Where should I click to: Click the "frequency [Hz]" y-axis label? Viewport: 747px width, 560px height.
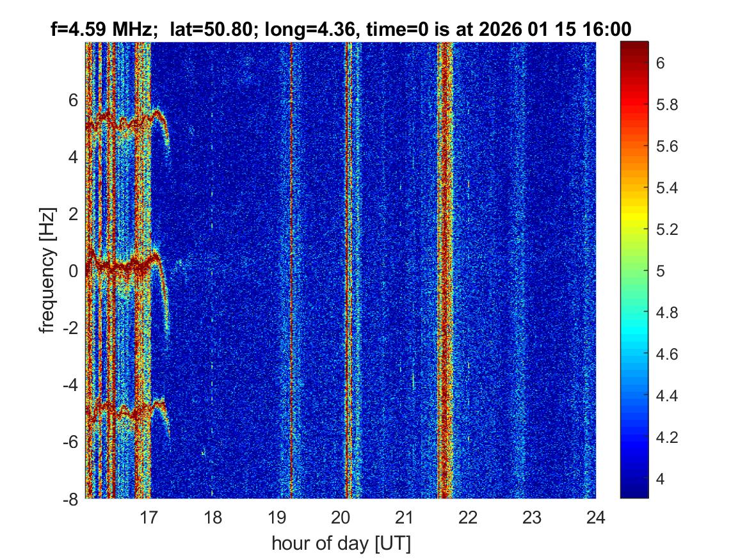[x=47, y=270]
